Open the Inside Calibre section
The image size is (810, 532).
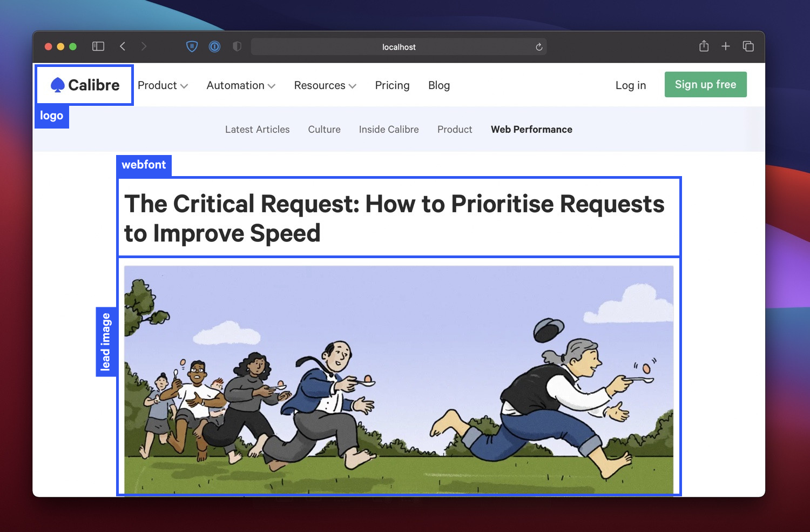click(x=389, y=129)
